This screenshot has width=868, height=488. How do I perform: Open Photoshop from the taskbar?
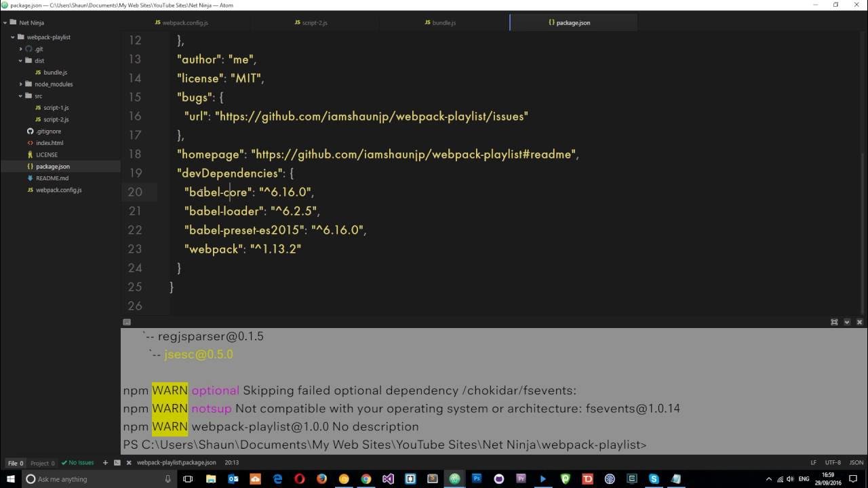point(477,479)
